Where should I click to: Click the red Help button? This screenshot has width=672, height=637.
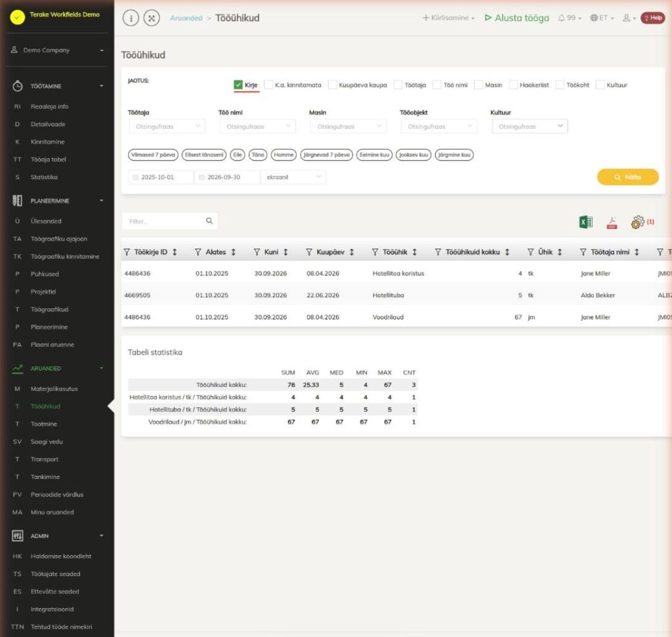[653, 18]
